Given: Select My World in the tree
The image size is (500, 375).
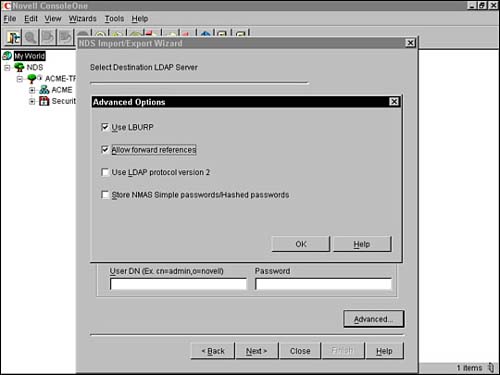Looking at the screenshot, I should coord(30,56).
